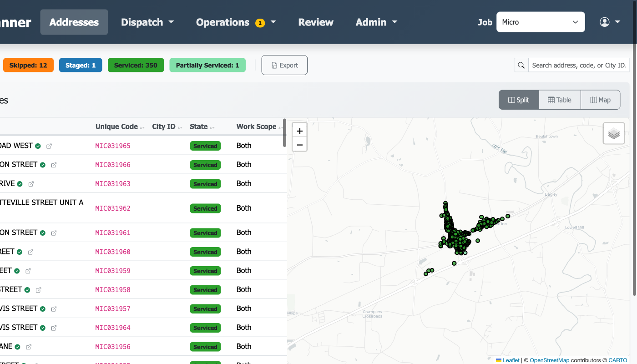
Task: Filter by Skipped: 12 status
Action: tap(28, 66)
